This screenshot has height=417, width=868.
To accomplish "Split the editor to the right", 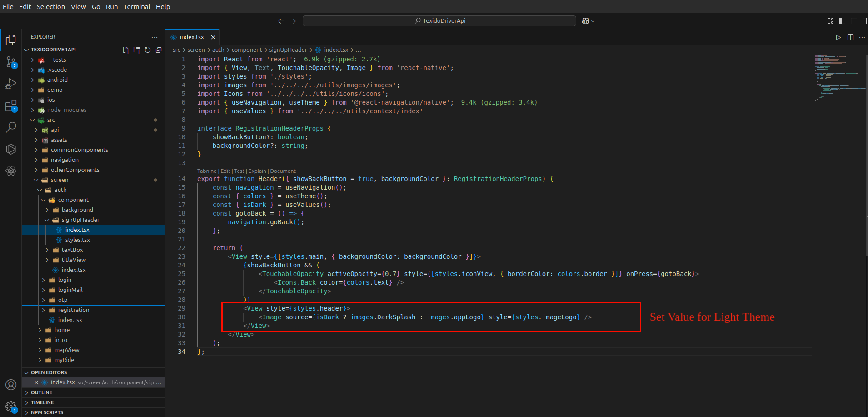I will (x=850, y=37).
